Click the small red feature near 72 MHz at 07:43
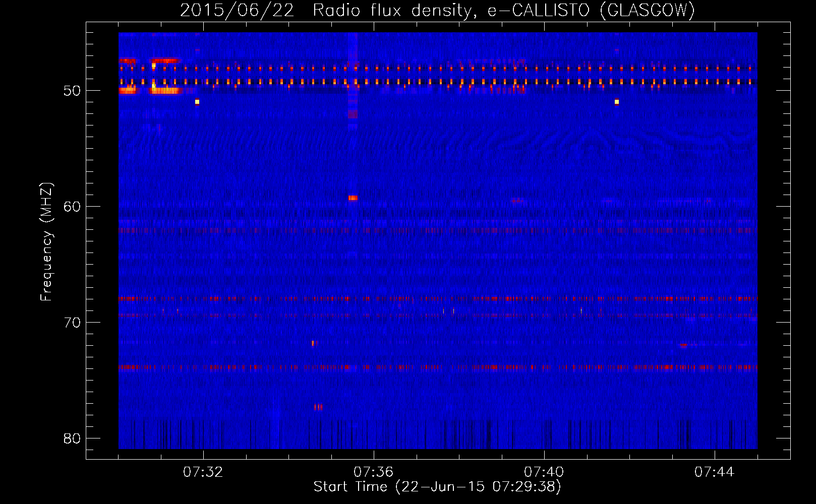 683,346
